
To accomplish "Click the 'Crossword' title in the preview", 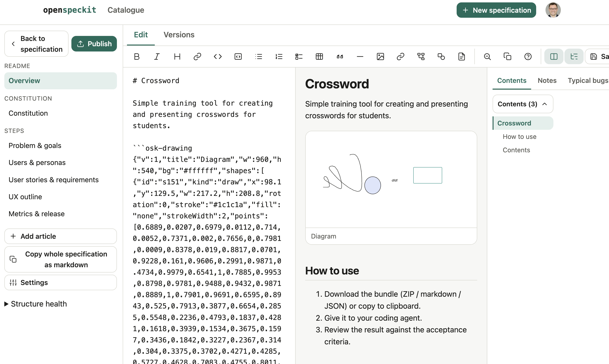I will (x=337, y=84).
